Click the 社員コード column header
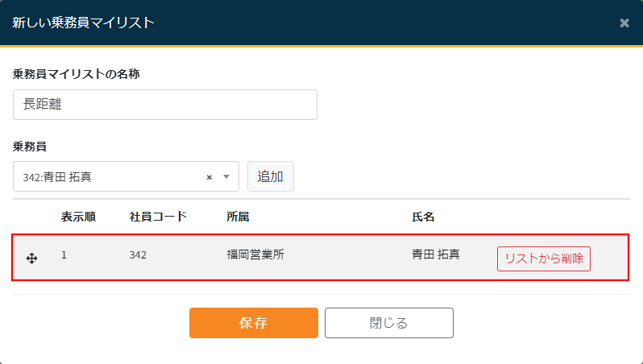 (x=158, y=217)
